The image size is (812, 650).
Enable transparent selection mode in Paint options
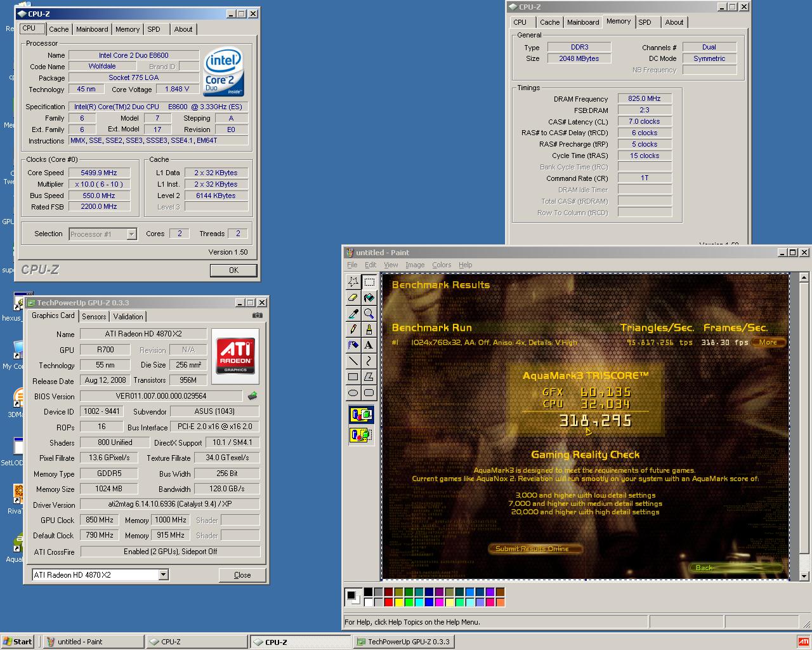click(x=362, y=435)
